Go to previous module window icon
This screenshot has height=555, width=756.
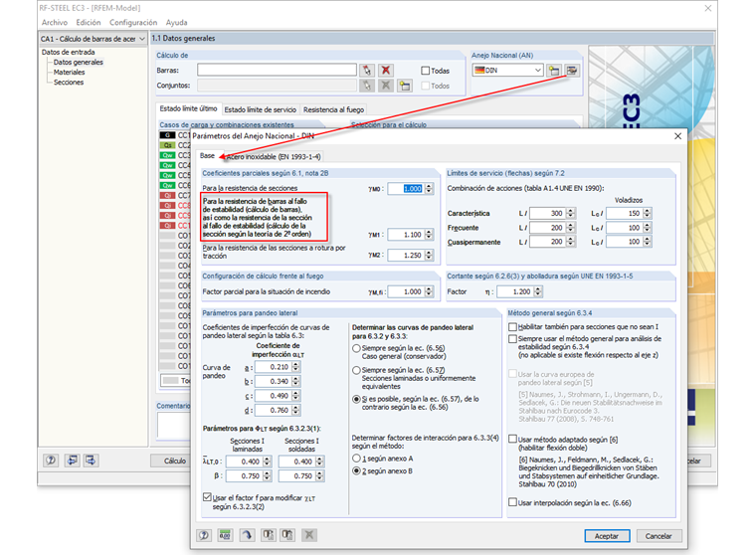(72, 461)
